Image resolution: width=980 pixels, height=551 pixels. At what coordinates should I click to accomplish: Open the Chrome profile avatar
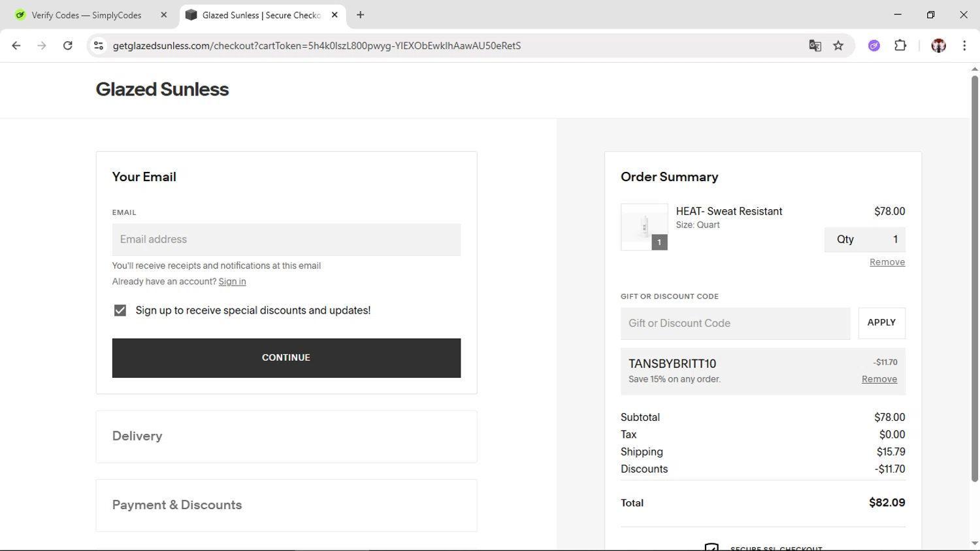pyautogui.click(x=939, y=46)
